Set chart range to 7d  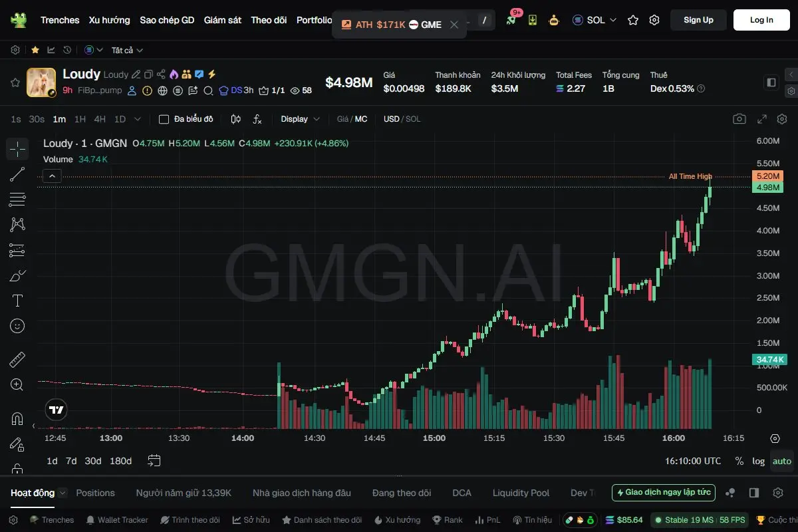pos(71,461)
